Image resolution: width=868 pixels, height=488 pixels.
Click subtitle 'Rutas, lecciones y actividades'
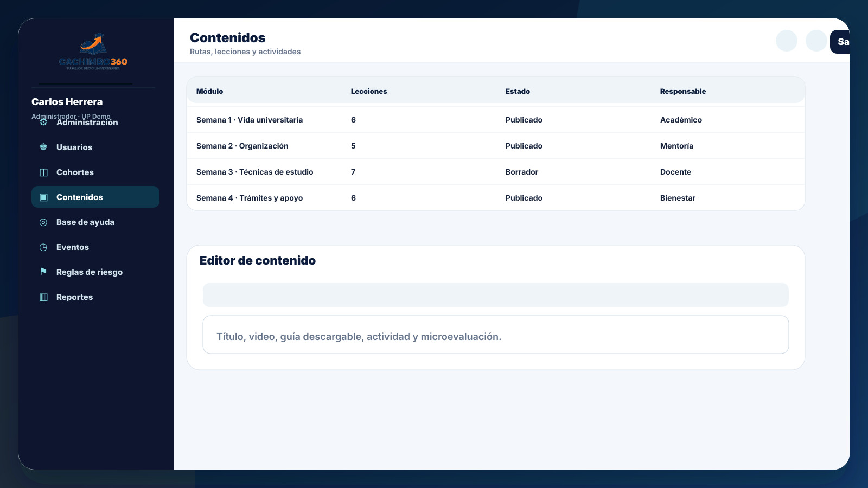click(x=245, y=52)
